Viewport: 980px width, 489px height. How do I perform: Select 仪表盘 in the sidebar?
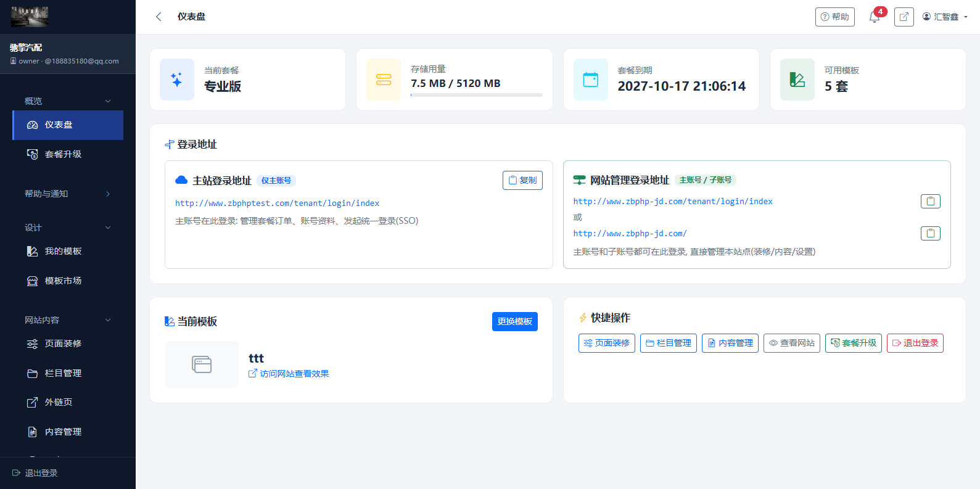tap(68, 125)
